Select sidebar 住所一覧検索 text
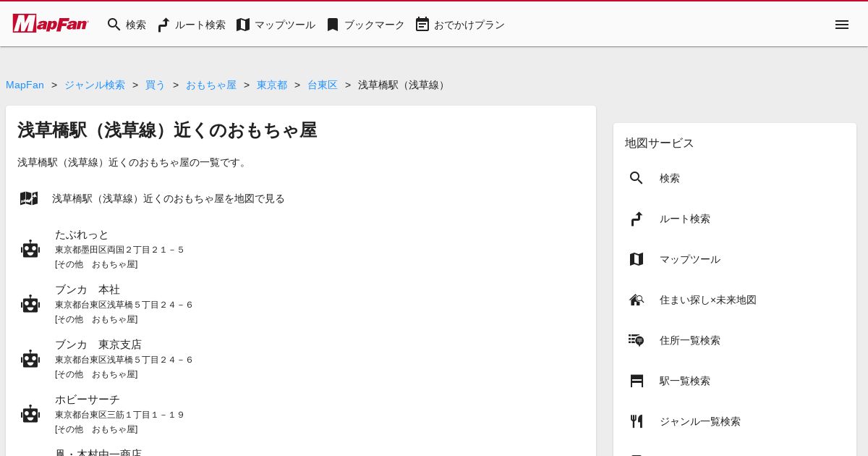This screenshot has height=456, width=868. 690,340
